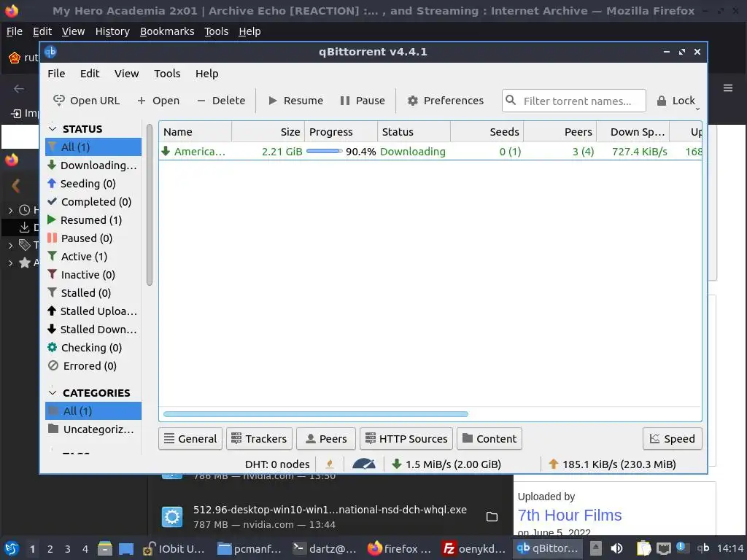
Task: Pause the selected torrent
Action: (x=363, y=101)
